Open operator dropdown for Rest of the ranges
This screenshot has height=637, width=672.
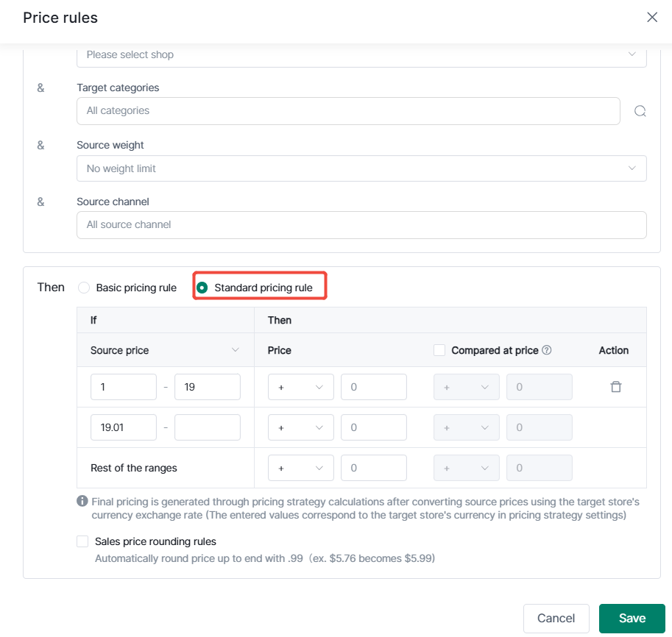point(300,468)
